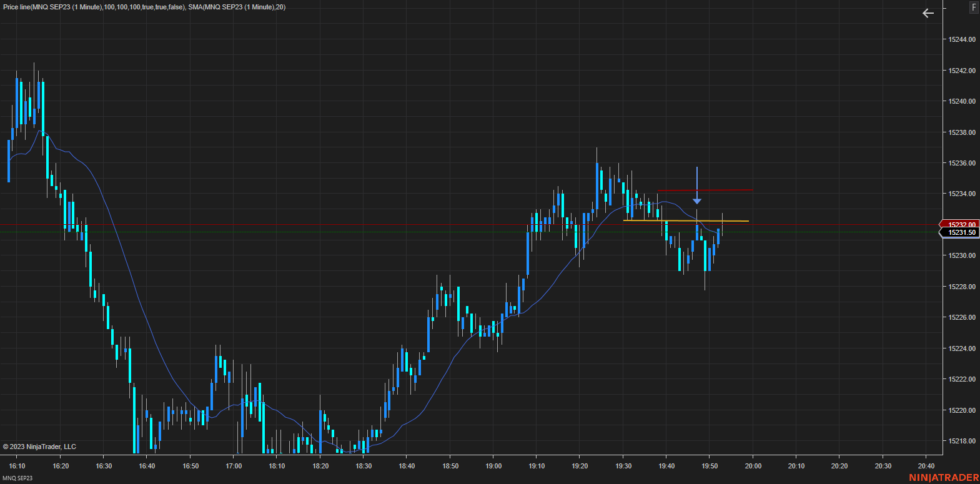Click the 19:10 time axis label

tap(537, 466)
